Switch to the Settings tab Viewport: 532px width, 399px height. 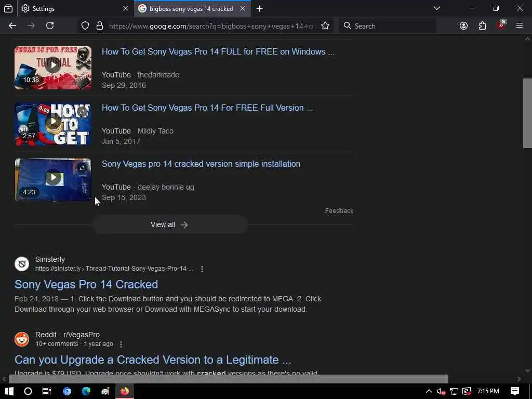click(75, 8)
